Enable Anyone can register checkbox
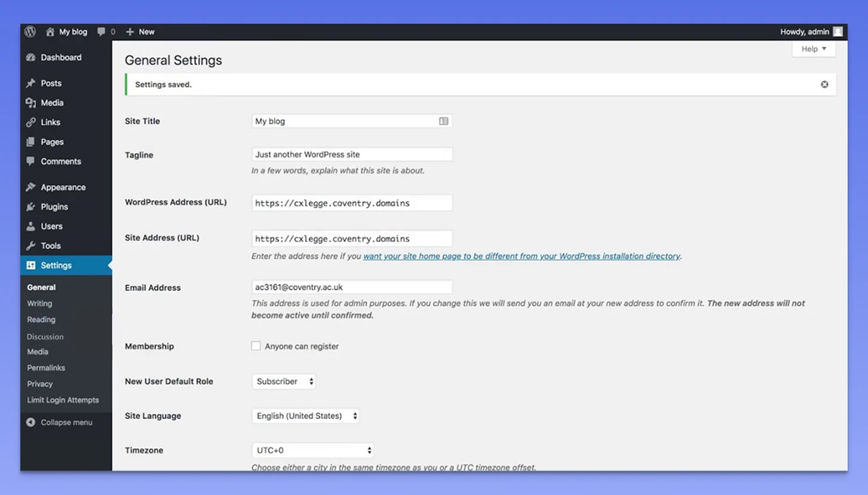This screenshot has width=868, height=495. pyautogui.click(x=256, y=346)
